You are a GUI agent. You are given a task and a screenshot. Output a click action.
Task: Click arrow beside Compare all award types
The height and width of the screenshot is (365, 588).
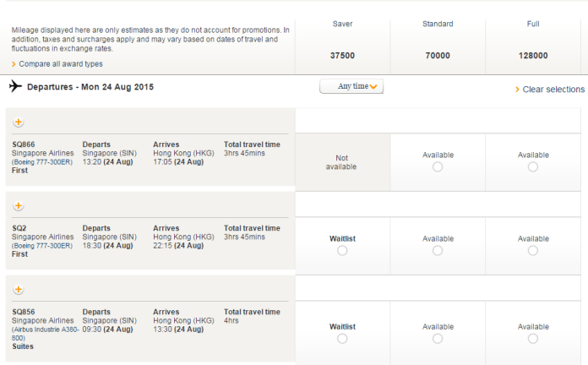14,64
